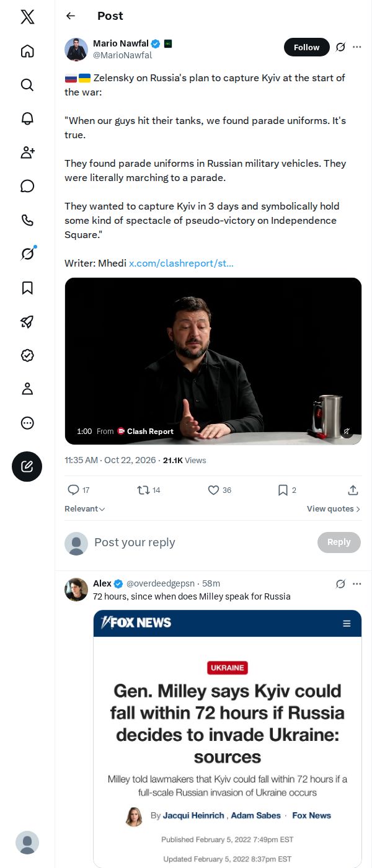Open more options on Mario Nawfal's post
This screenshot has height=868, width=372.
click(x=356, y=47)
